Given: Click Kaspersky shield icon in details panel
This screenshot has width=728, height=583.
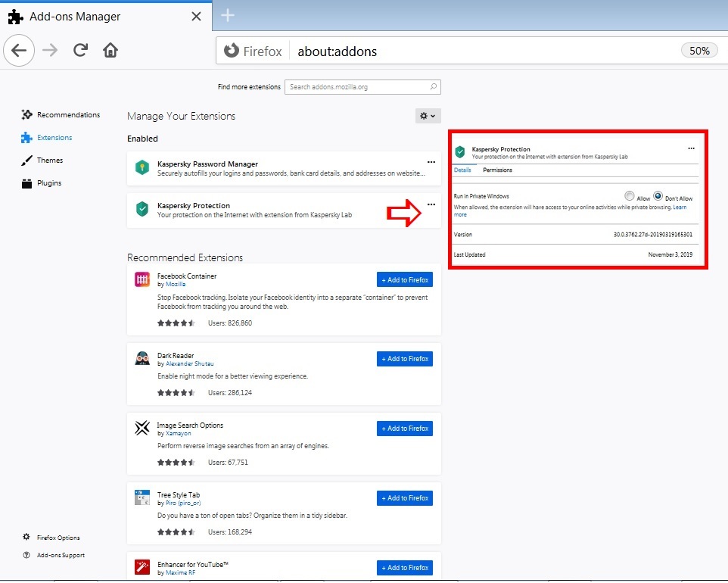Looking at the screenshot, I should (x=460, y=151).
